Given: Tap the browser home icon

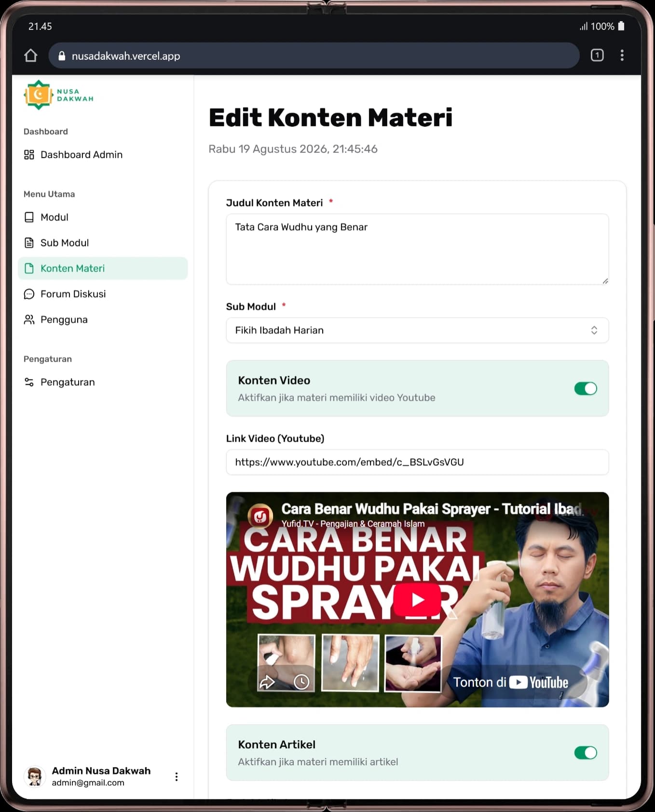Looking at the screenshot, I should click(x=31, y=55).
